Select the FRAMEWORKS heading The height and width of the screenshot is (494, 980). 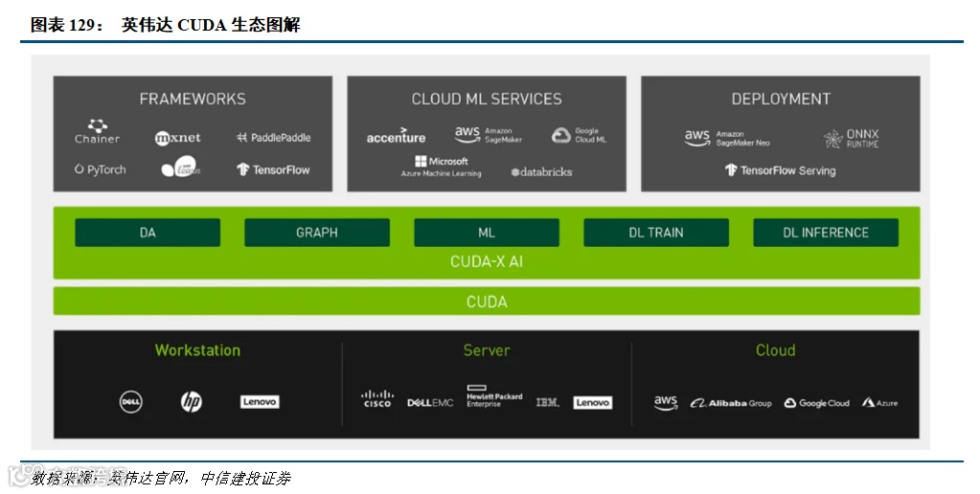pyautogui.click(x=193, y=99)
